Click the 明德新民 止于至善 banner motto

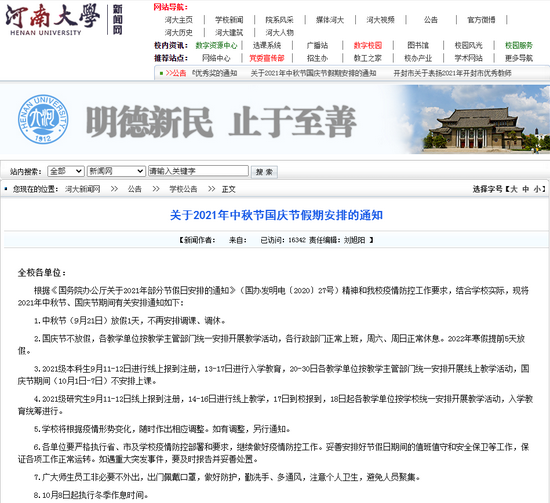[x=221, y=121]
